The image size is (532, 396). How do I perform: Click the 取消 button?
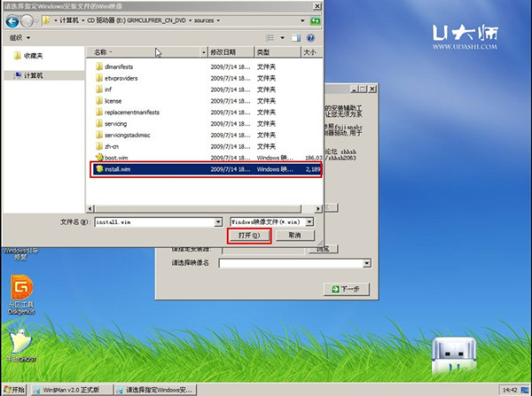pos(293,237)
